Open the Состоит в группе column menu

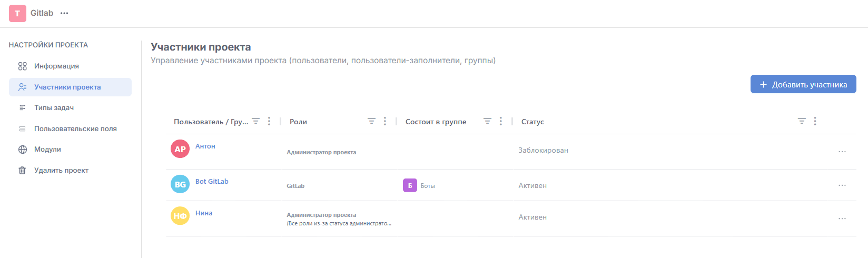pyautogui.click(x=501, y=122)
